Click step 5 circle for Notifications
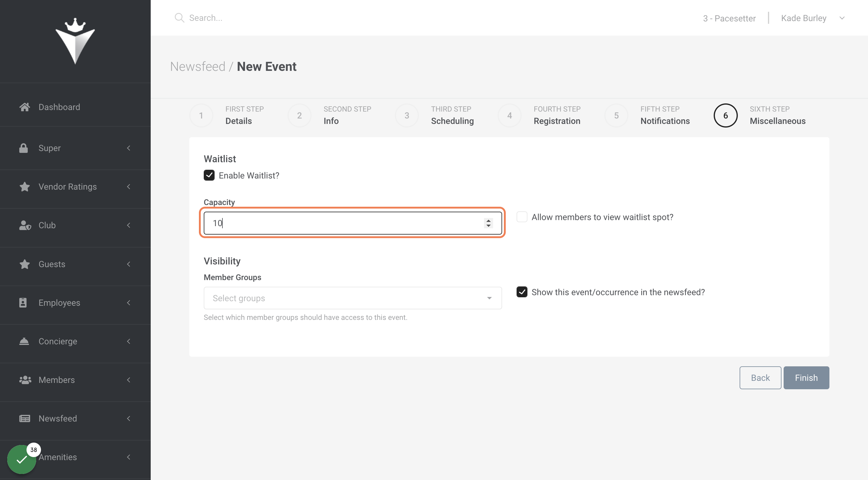Viewport: 868px width, 480px height. pyautogui.click(x=616, y=115)
